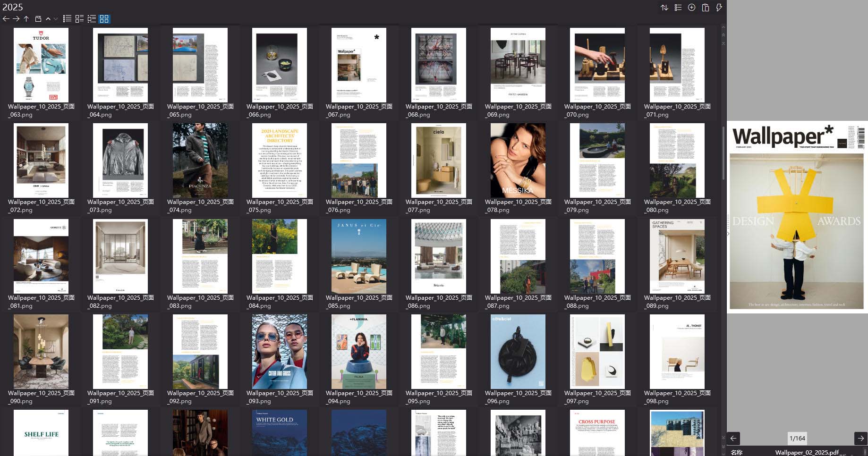Enable details view layout
This screenshot has width=868, height=456.
(79, 19)
